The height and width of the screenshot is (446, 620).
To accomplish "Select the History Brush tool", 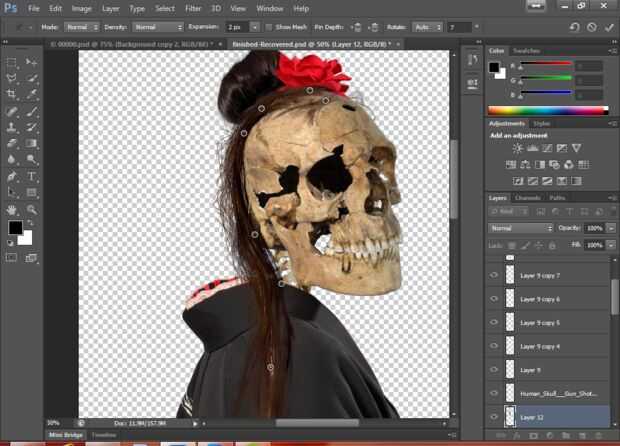I will click(31, 127).
